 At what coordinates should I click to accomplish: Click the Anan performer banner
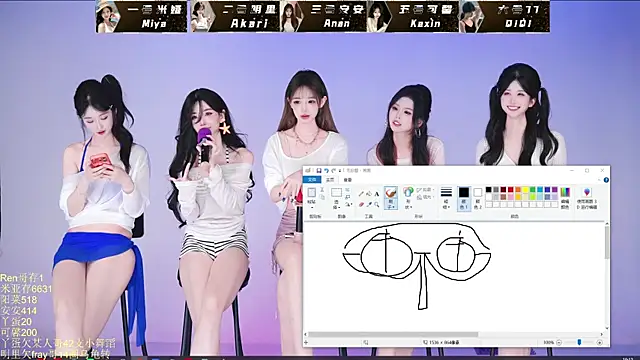pyautogui.click(x=324, y=17)
